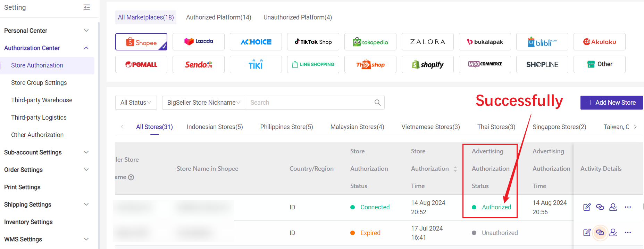Open Indonesian Stores(5) tab
644x249 pixels.
pos(215,127)
